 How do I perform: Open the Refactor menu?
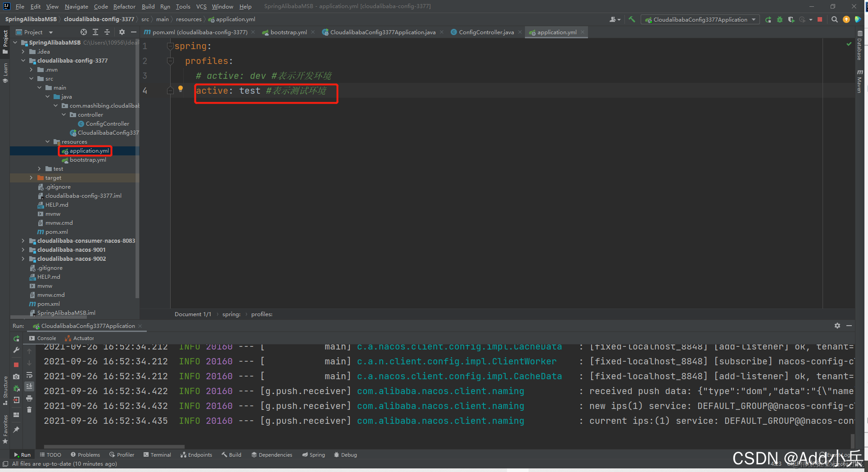pyautogui.click(x=124, y=6)
